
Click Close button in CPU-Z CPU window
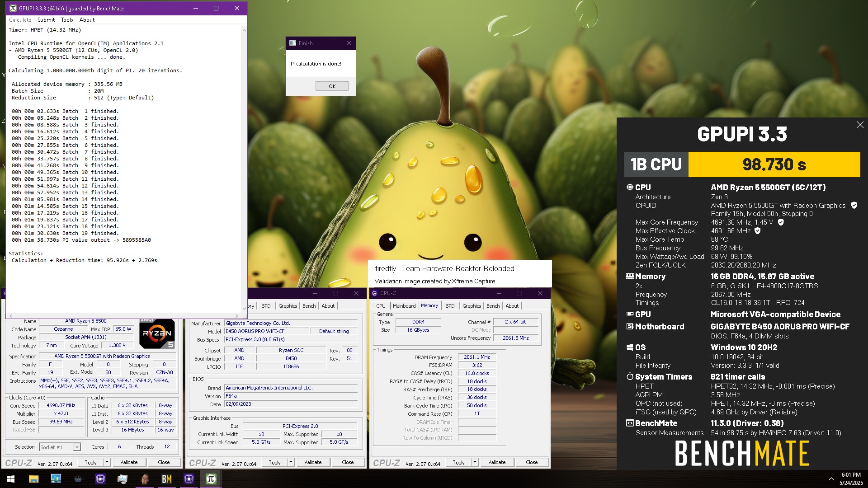point(164,462)
